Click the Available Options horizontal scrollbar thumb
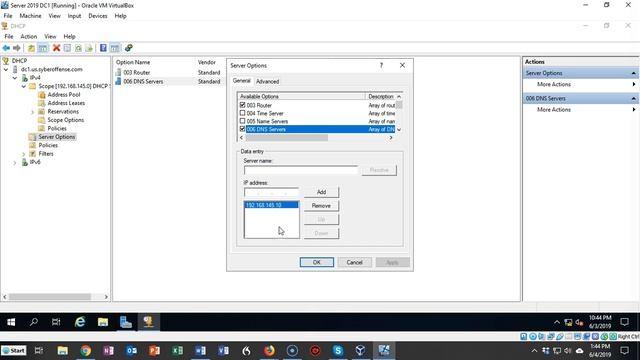 [287, 138]
